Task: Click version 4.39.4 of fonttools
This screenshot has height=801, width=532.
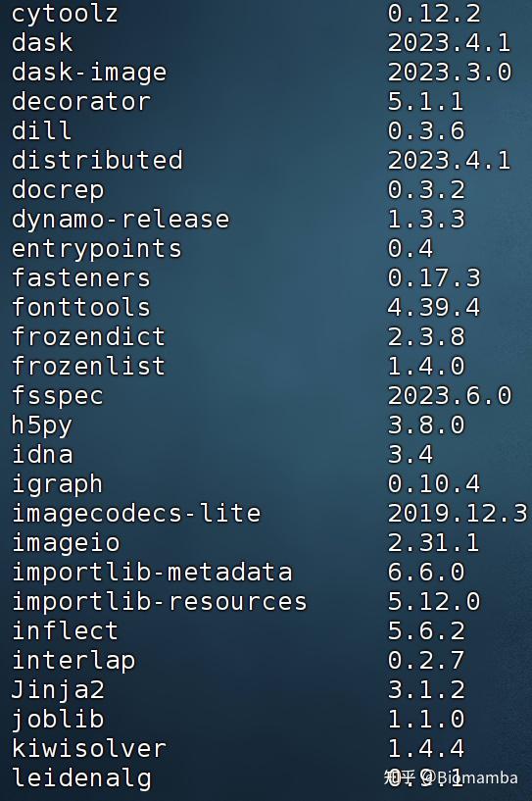Action: click(434, 307)
